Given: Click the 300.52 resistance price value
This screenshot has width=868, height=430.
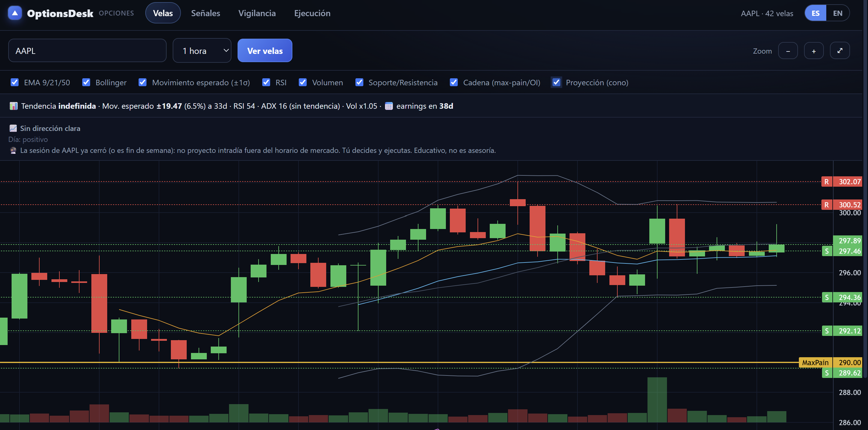Looking at the screenshot, I should point(848,205).
